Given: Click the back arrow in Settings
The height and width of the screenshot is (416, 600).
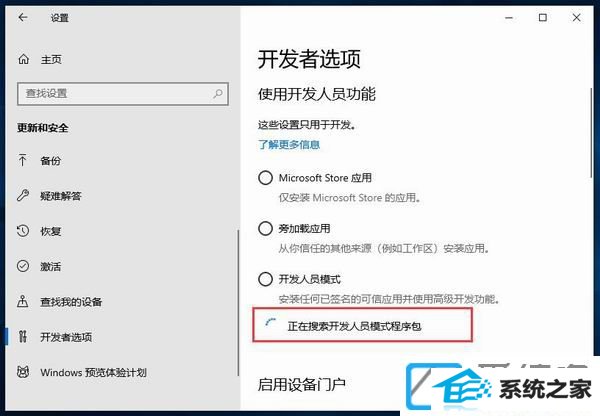Looking at the screenshot, I should (23, 17).
